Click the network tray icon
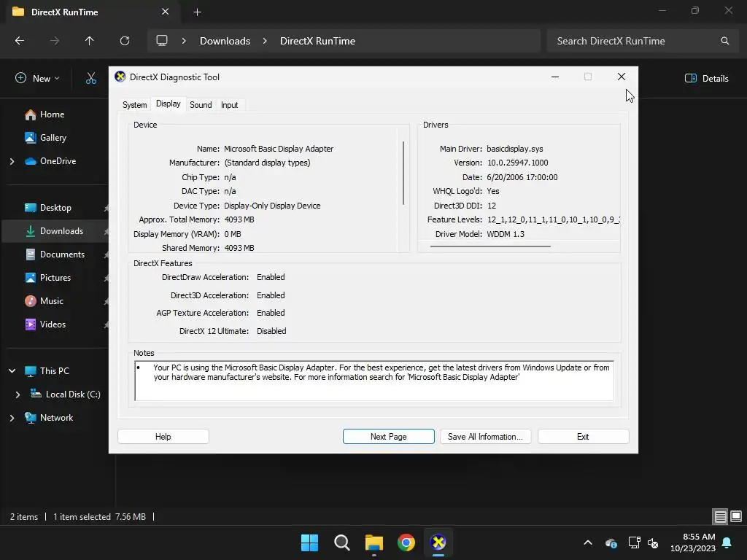The height and width of the screenshot is (560, 747). [634, 542]
